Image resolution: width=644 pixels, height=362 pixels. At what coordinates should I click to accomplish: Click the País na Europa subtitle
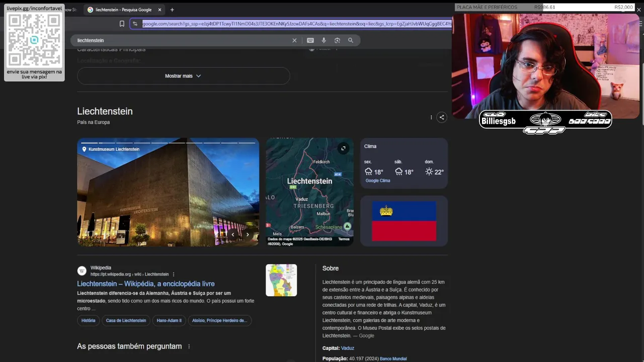[93, 122]
